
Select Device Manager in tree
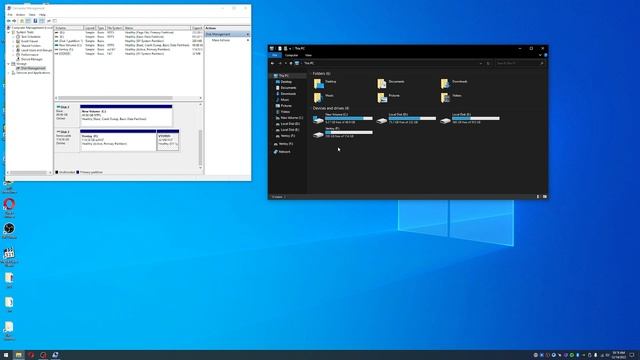pyautogui.click(x=29, y=59)
